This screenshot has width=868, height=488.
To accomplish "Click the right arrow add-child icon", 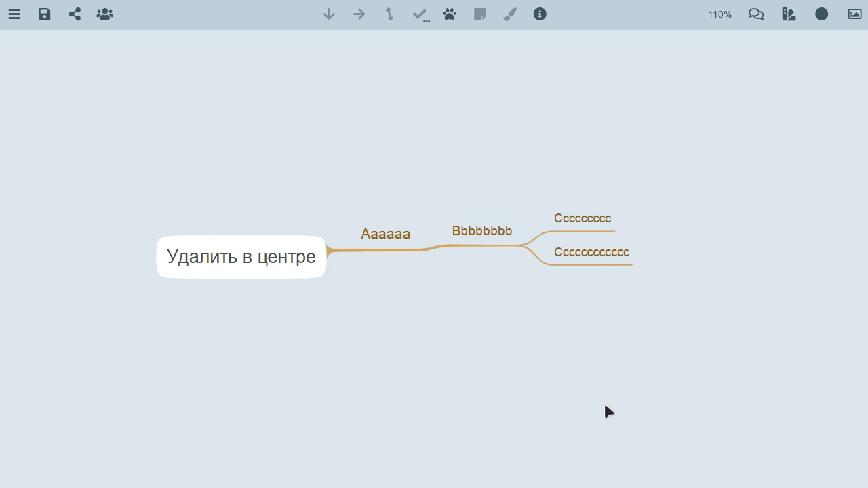I will 359,14.
